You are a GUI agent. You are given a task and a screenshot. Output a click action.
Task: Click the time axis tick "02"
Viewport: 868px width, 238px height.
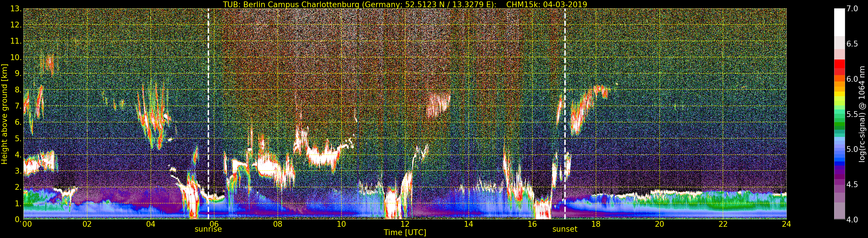(x=87, y=224)
